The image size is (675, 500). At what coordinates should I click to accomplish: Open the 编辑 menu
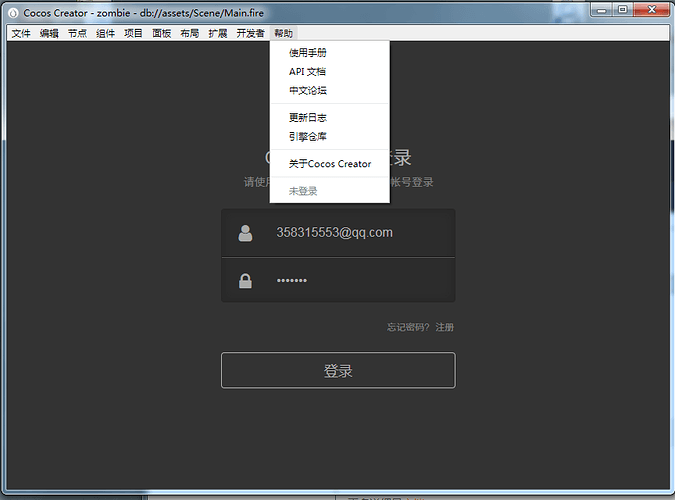click(x=49, y=33)
